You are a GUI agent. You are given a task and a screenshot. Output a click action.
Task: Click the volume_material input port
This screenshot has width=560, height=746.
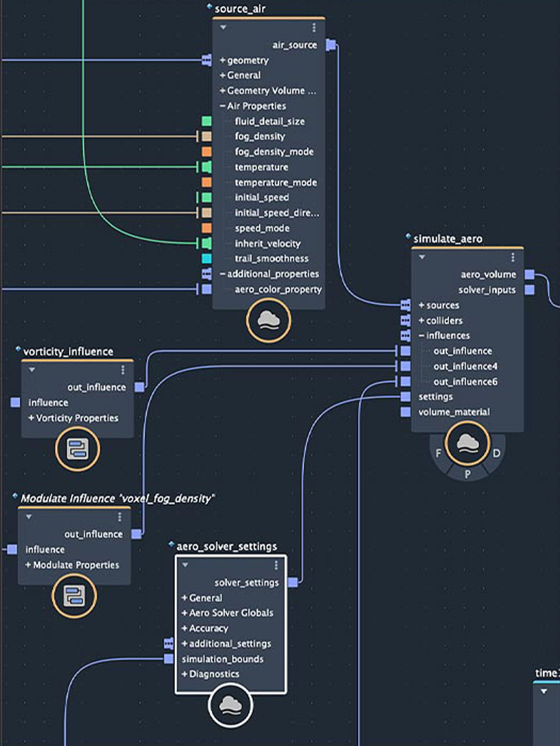tap(405, 412)
